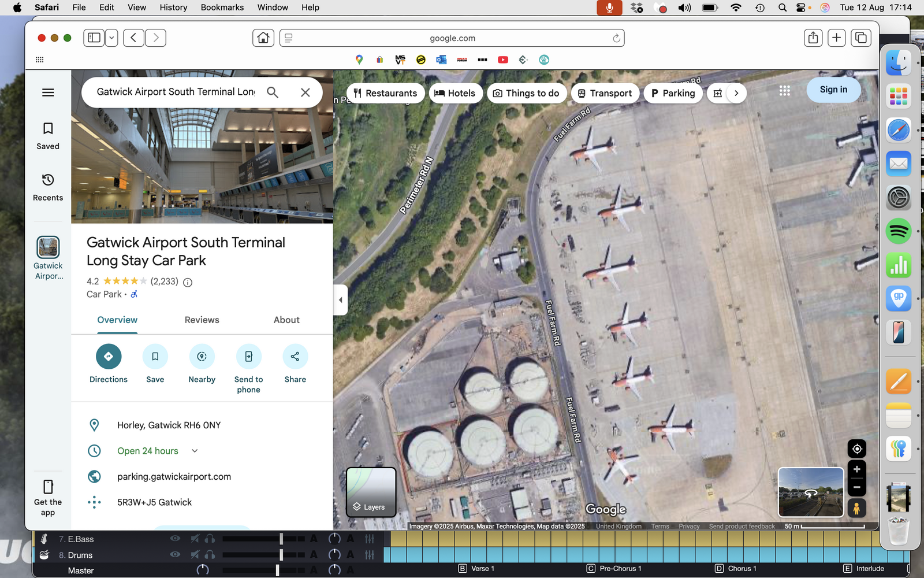
Task: Open the Saved places panel
Action: point(48,136)
